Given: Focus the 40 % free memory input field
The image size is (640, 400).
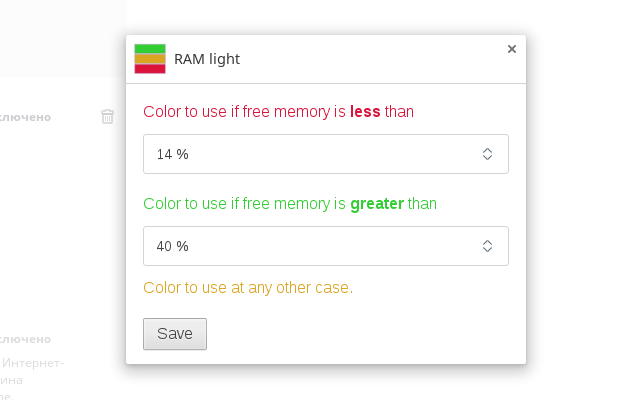Looking at the screenshot, I should point(326,246).
